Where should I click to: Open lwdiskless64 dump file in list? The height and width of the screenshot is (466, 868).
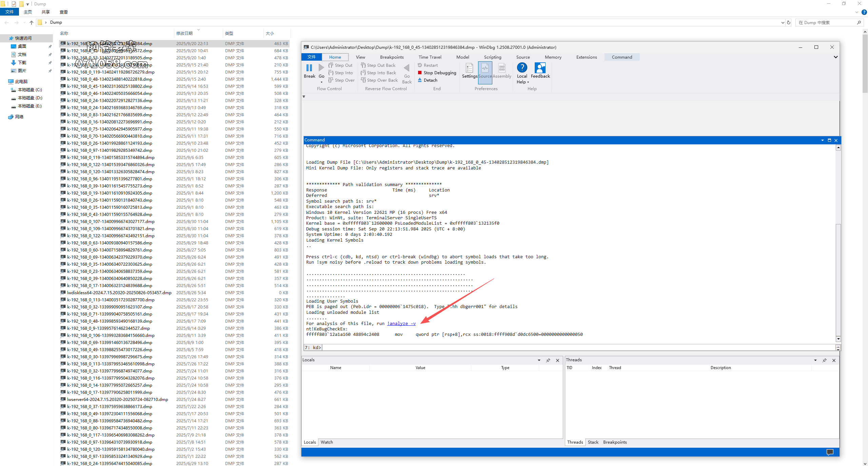click(119, 292)
